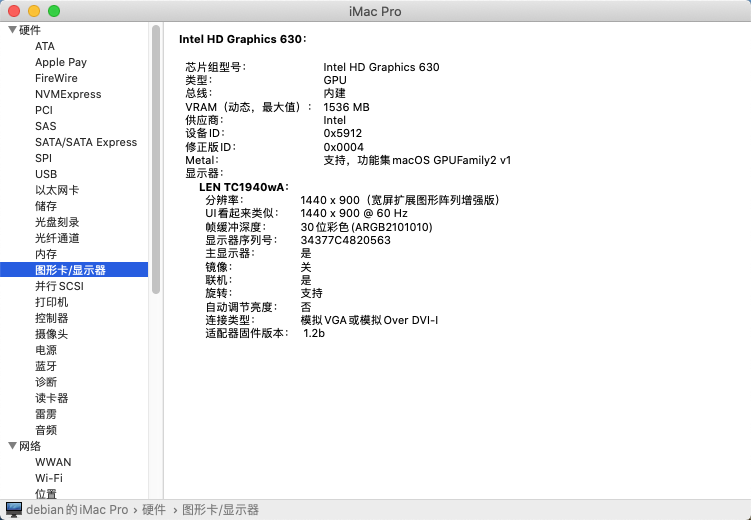The height and width of the screenshot is (520, 751).
Task: Open the PCI hardware entry
Action: (x=44, y=110)
